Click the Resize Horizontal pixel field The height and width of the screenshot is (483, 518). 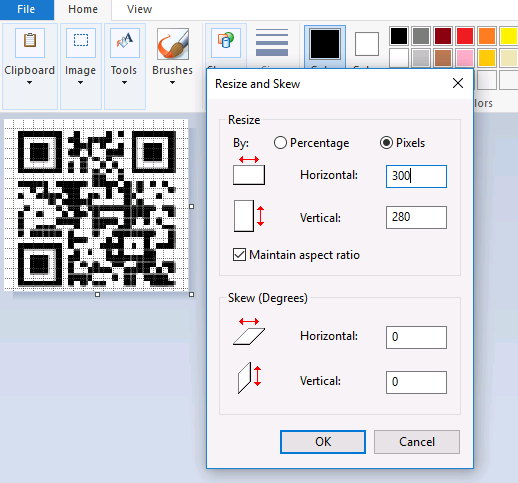[x=416, y=176]
